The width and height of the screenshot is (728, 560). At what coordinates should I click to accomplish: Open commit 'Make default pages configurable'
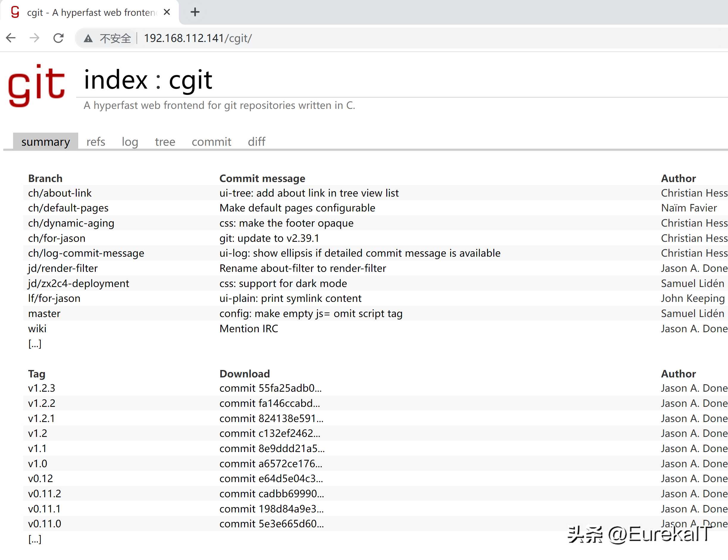coord(297,208)
